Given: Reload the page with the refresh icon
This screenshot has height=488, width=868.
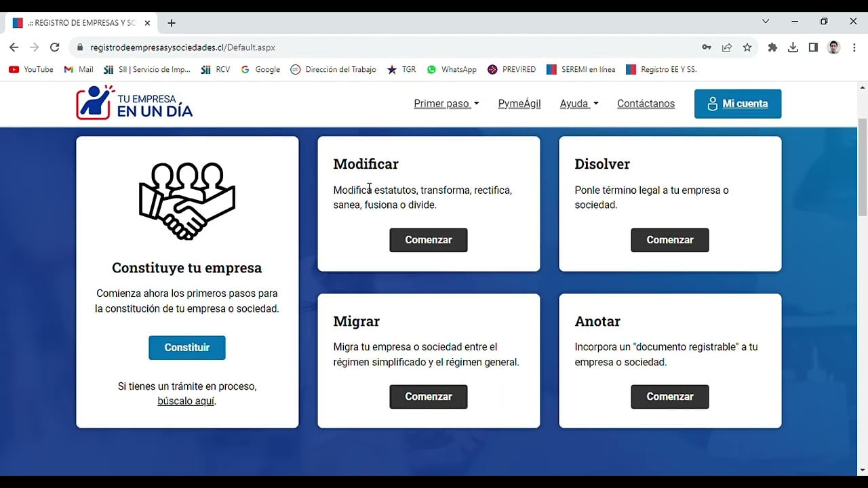Looking at the screenshot, I should tap(55, 47).
